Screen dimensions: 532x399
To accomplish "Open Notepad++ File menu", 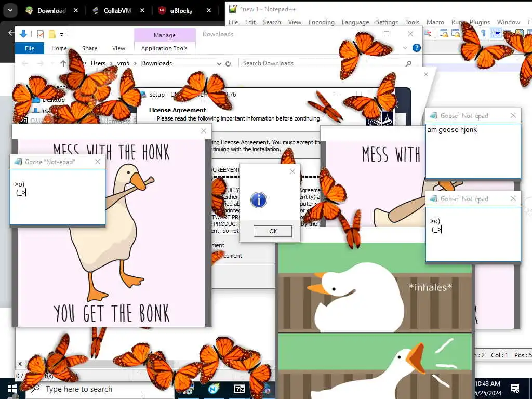I will click(x=233, y=22).
